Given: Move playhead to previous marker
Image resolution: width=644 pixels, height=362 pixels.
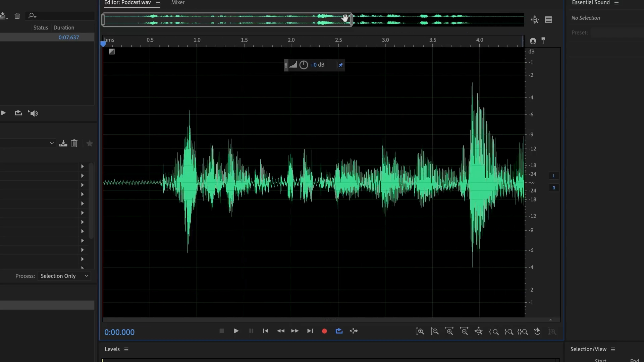Looking at the screenshot, I should pos(266,331).
